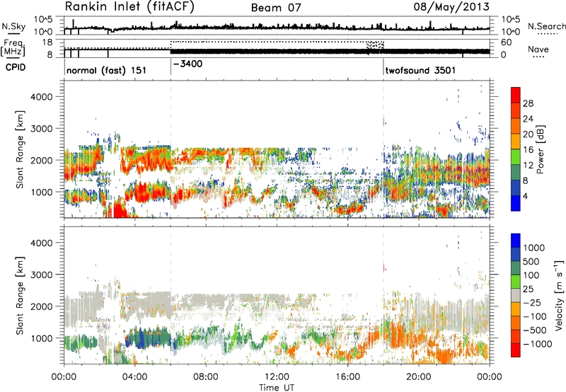
Task: Click the CPID row label
Action: pyautogui.click(x=16, y=67)
